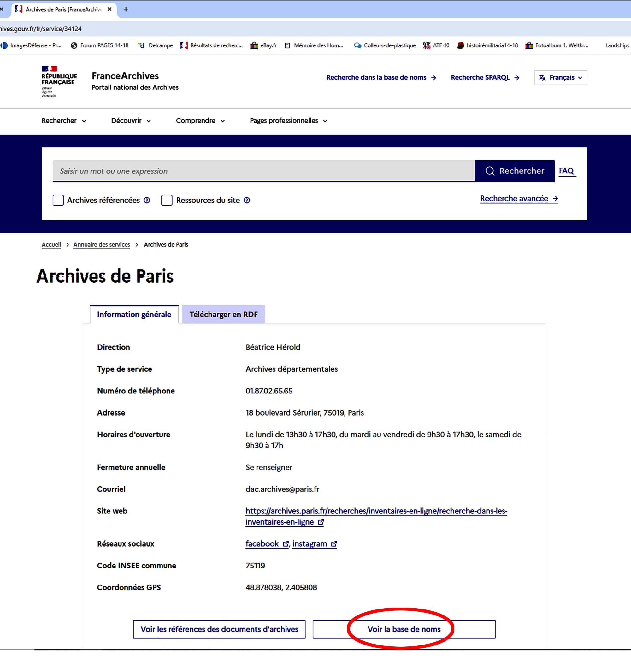The width and height of the screenshot is (631, 672).
Task: Click the search field placeholder text
Action: [114, 171]
